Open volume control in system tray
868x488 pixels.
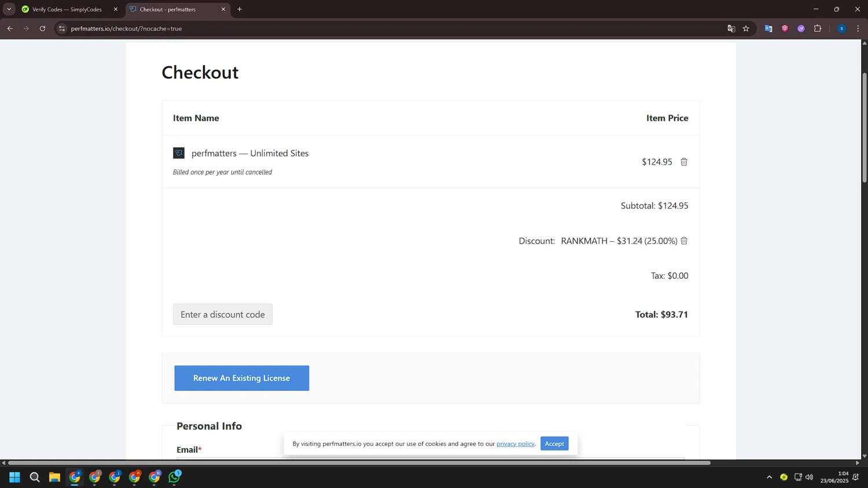pos(809,477)
